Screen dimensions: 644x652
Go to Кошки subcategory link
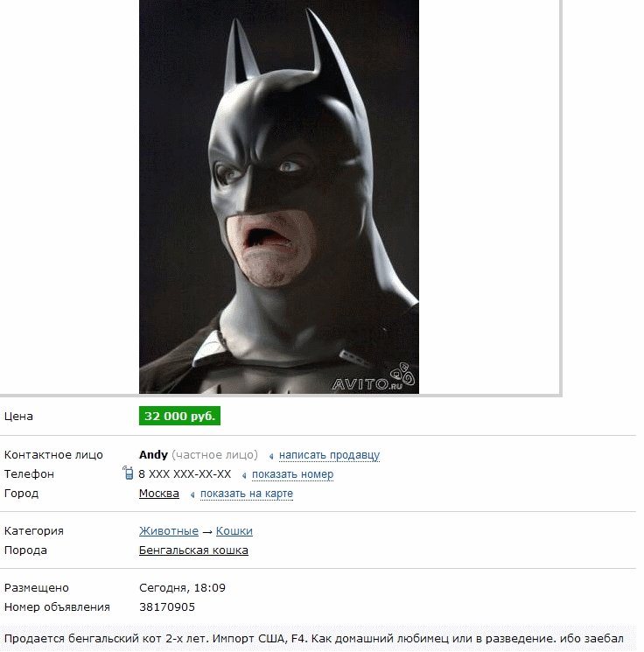pos(234,531)
